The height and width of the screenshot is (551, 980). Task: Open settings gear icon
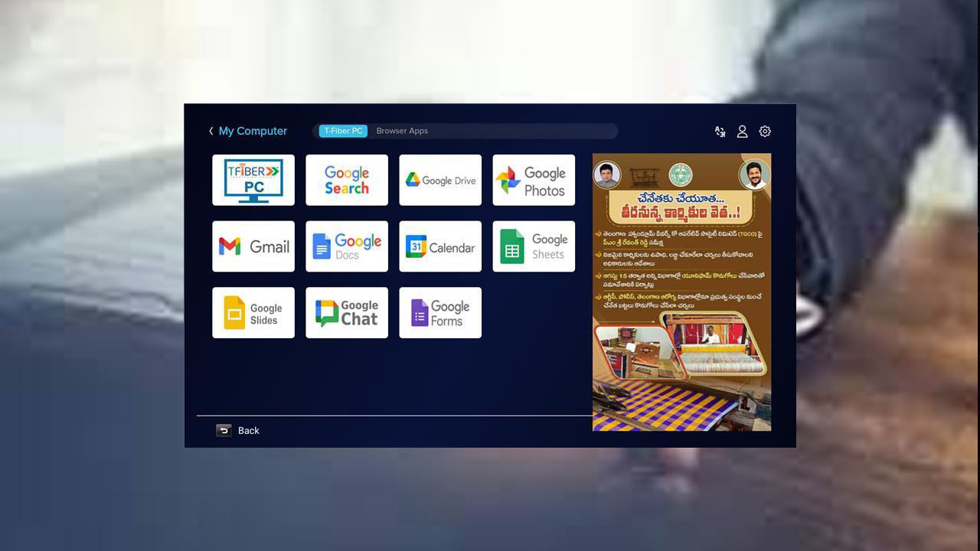[x=765, y=132]
